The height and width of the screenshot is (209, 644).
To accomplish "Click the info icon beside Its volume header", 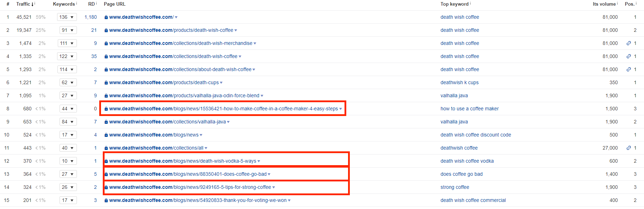I will pos(617,3).
